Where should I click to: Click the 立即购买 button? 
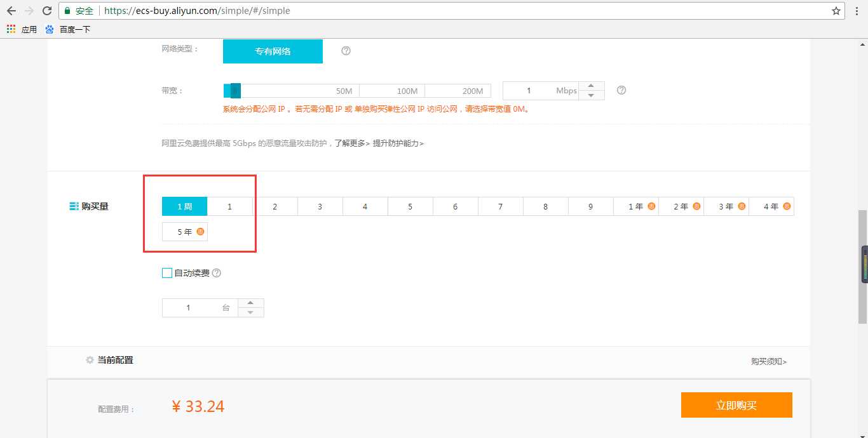736,405
